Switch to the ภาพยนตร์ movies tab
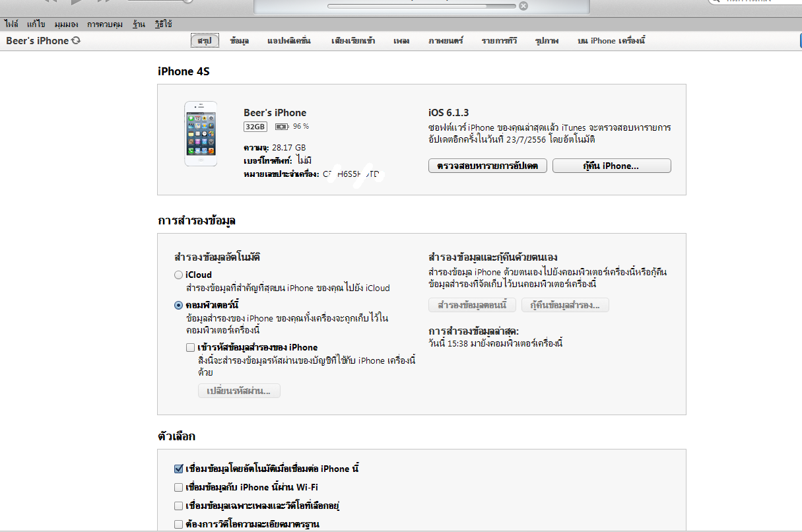 446,41
